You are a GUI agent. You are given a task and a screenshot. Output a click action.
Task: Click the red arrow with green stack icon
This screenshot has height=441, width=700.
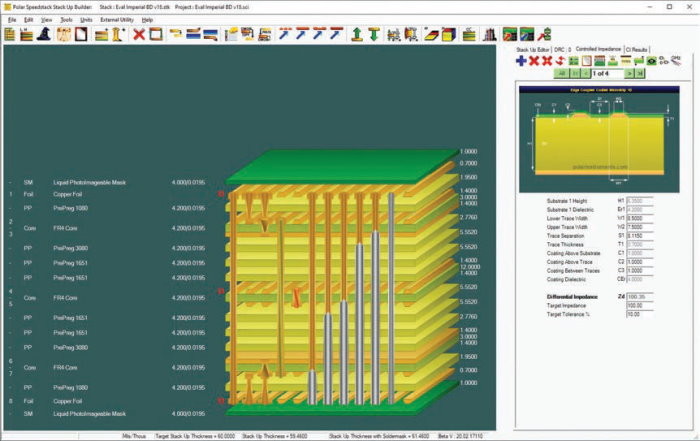pos(544,34)
